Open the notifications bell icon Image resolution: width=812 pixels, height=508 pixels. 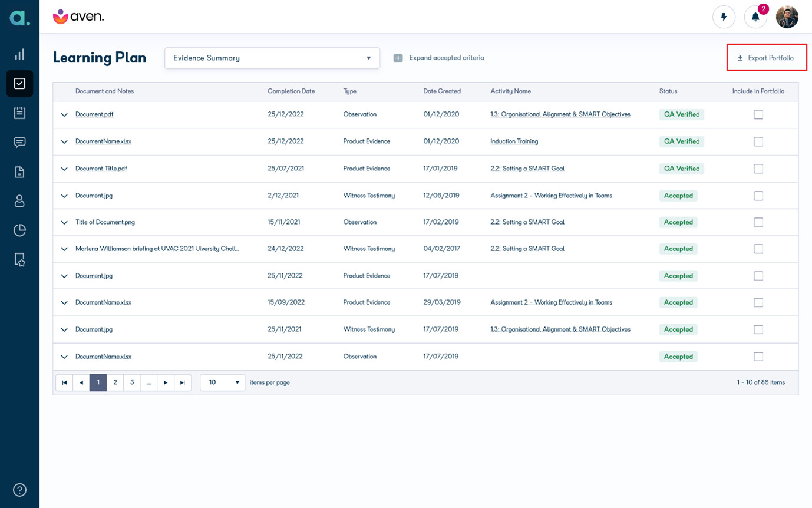(x=755, y=17)
